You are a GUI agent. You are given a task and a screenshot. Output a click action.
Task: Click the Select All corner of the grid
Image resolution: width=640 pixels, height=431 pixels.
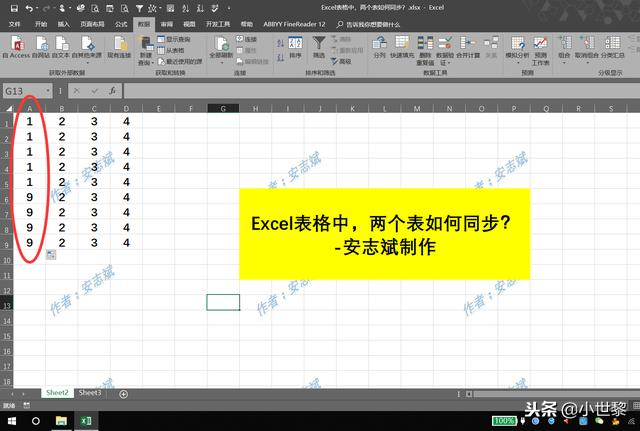pos(7,108)
